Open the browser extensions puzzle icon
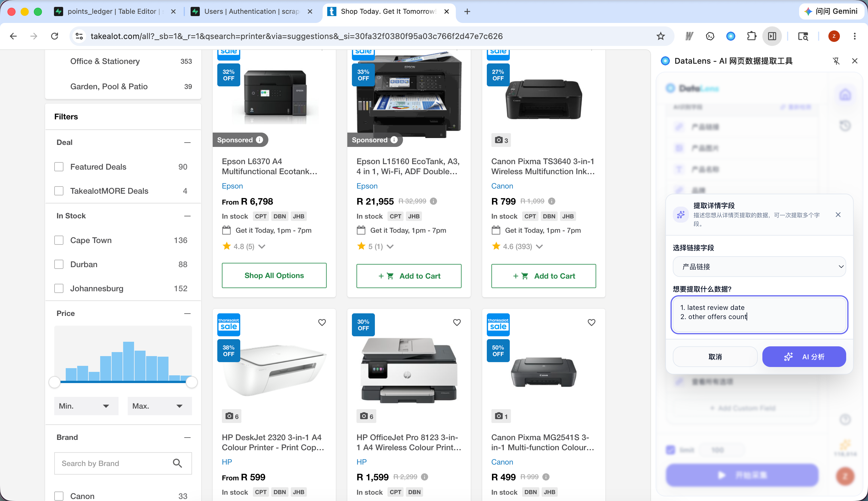The height and width of the screenshot is (501, 868). (751, 36)
